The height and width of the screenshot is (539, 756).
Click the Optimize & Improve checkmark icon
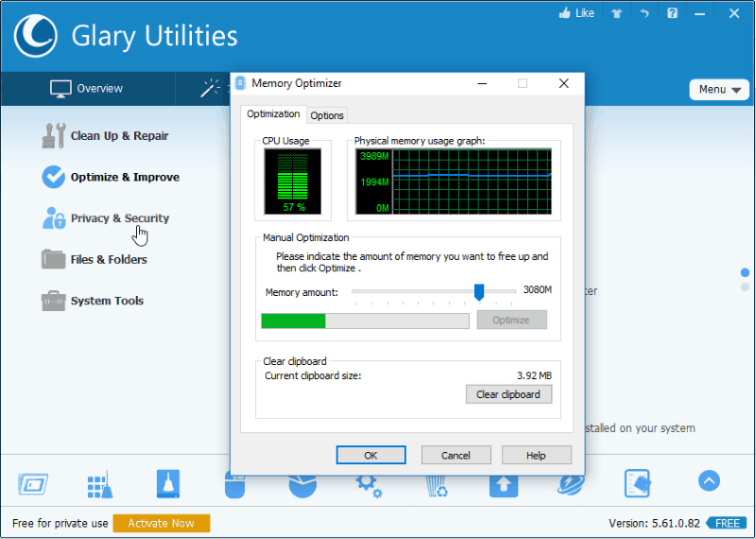coord(54,177)
